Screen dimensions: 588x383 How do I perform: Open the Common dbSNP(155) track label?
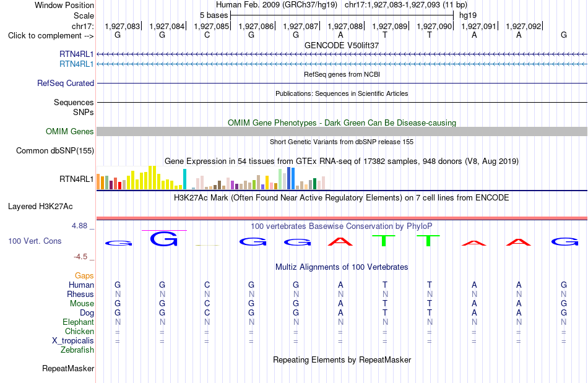(55, 150)
